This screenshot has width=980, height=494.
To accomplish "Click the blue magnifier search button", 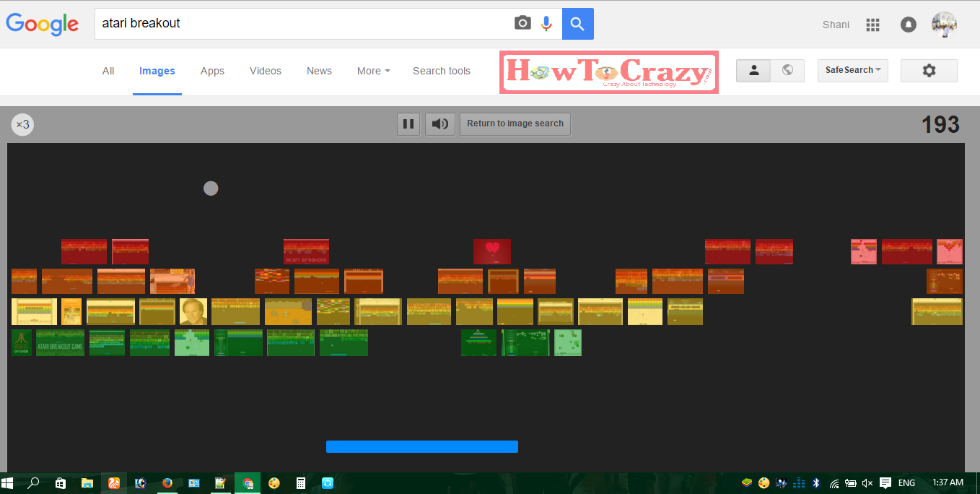I will [577, 24].
